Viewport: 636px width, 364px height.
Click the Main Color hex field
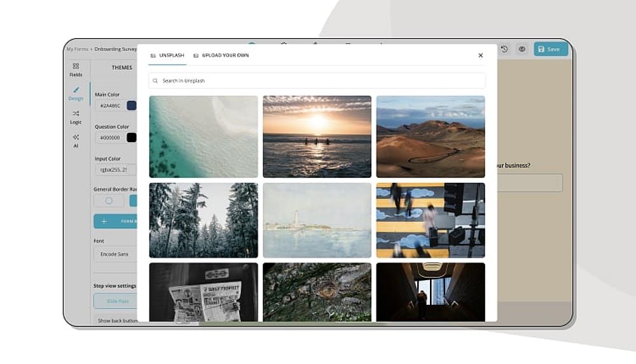click(x=110, y=105)
